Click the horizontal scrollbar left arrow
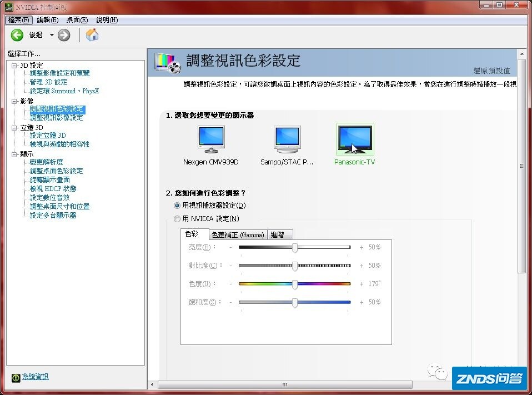Screen dimensions: 532x395 [152, 384]
